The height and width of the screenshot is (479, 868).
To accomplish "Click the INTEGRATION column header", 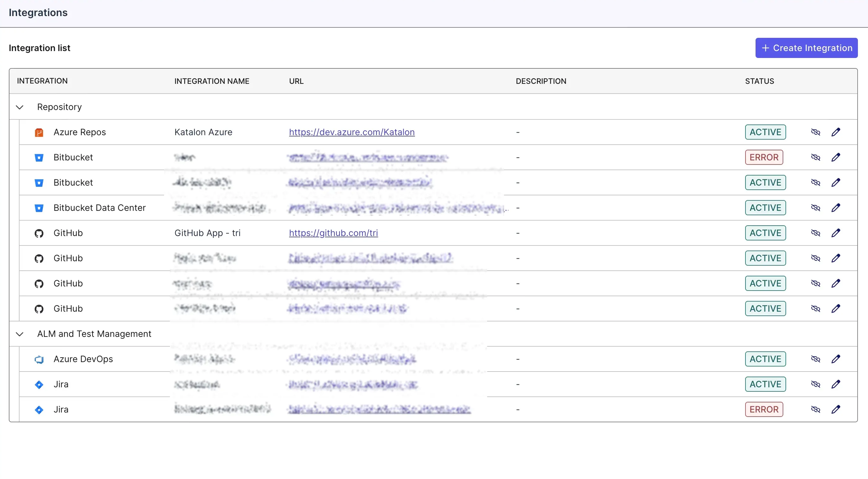I will click(x=42, y=81).
